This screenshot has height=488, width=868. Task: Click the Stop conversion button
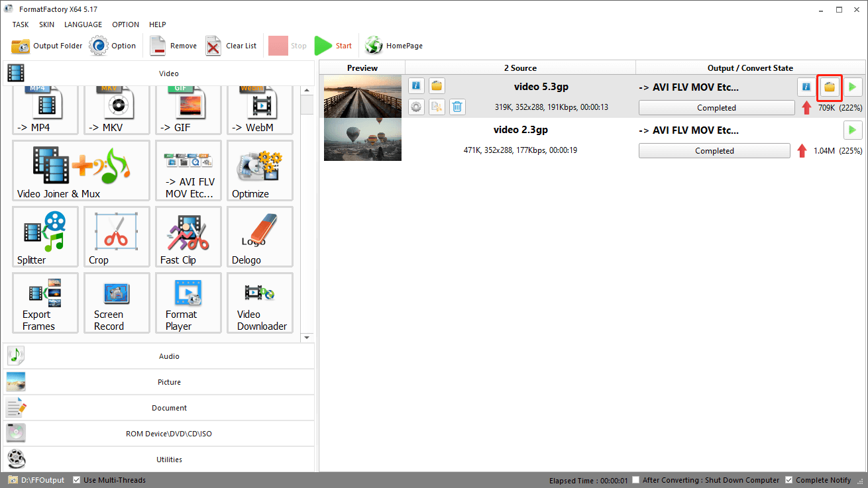coord(288,46)
